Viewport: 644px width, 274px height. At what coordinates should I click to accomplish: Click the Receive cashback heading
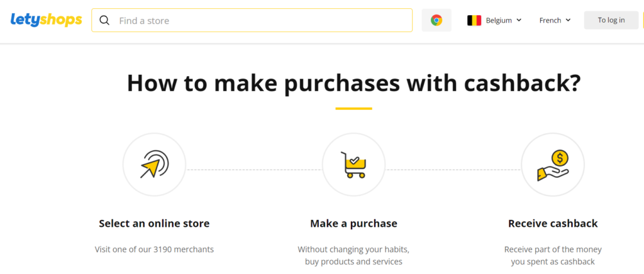coord(553,224)
